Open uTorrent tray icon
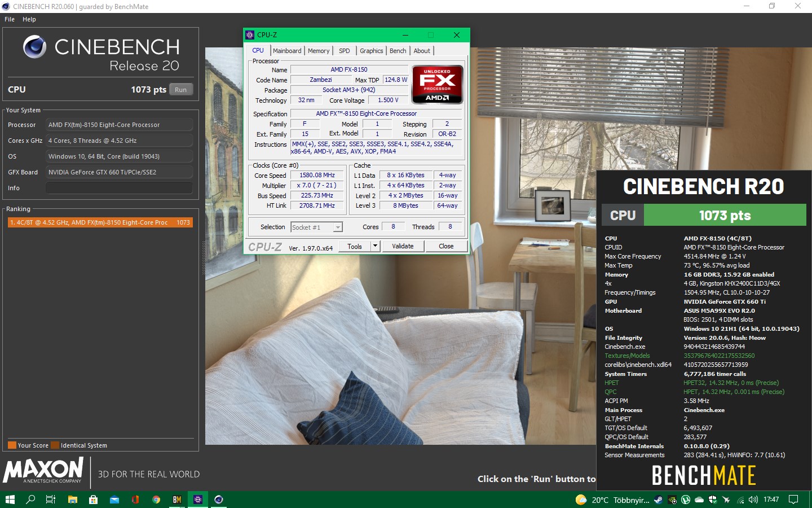812x508 pixels. [686, 500]
